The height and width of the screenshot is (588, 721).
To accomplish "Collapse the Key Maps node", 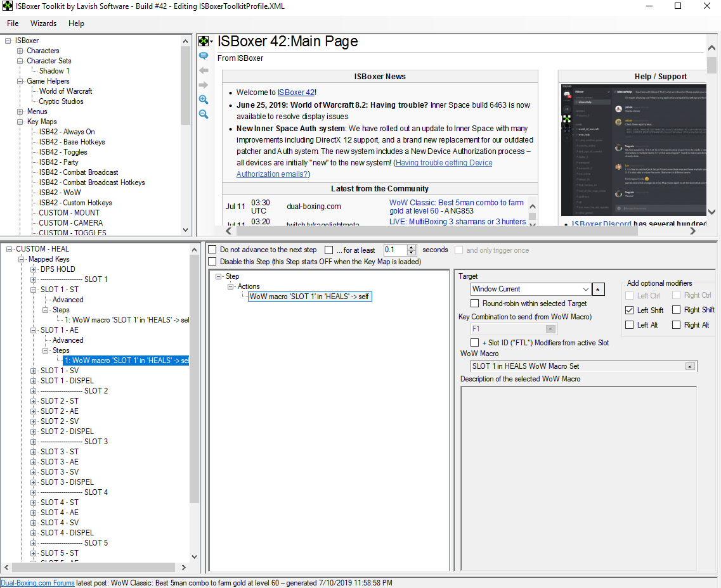I will [x=20, y=122].
